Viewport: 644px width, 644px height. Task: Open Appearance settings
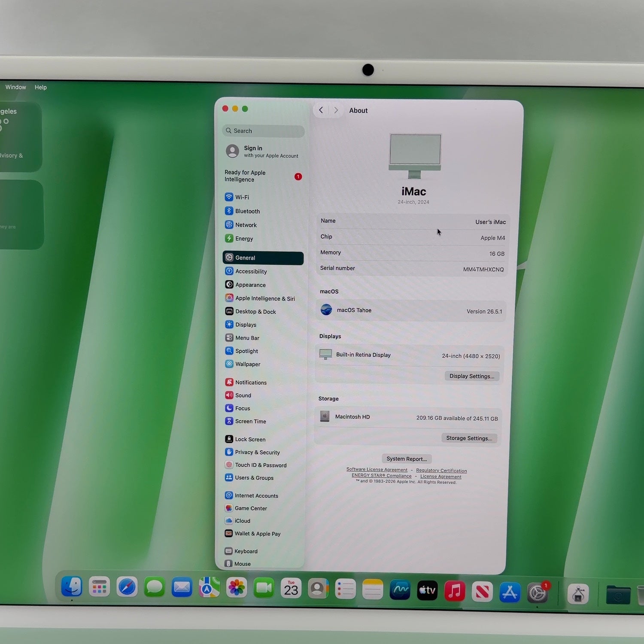246,285
